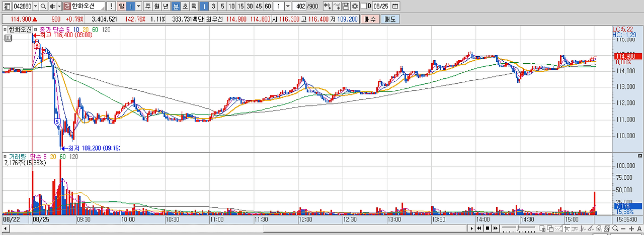Click the stop playback square button
Viewport: 644px width, 235px height.
click(x=488, y=228)
